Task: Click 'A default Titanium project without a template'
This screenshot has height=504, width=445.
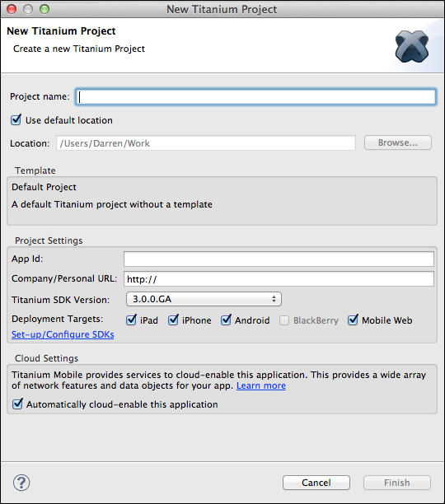Action: [112, 204]
